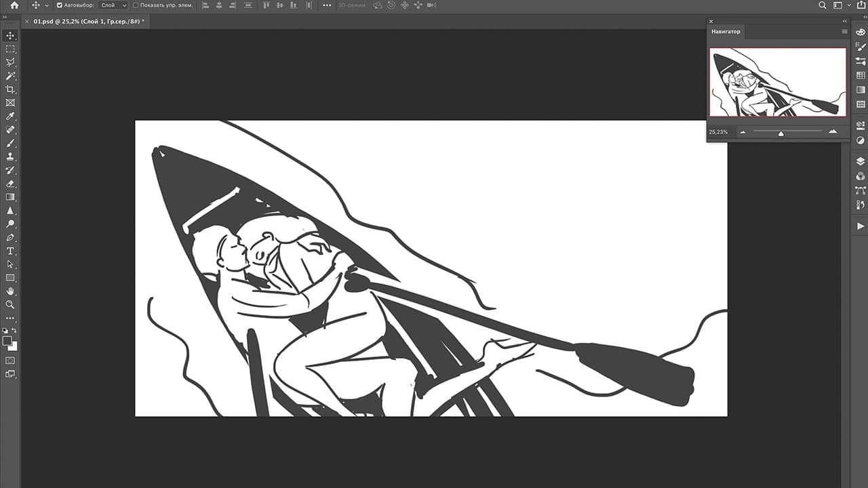Select the Sharpen/Blur triangle tool
The image size is (868, 488).
[10, 211]
